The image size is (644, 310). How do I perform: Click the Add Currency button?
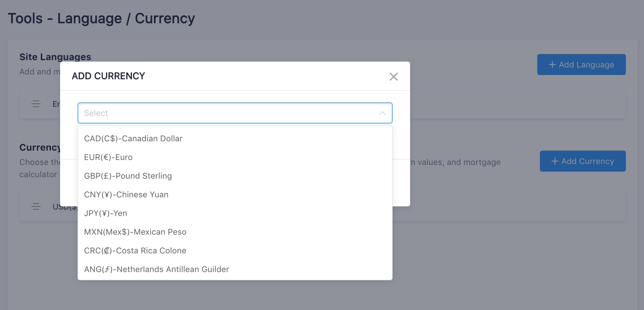[x=582, y=161]
